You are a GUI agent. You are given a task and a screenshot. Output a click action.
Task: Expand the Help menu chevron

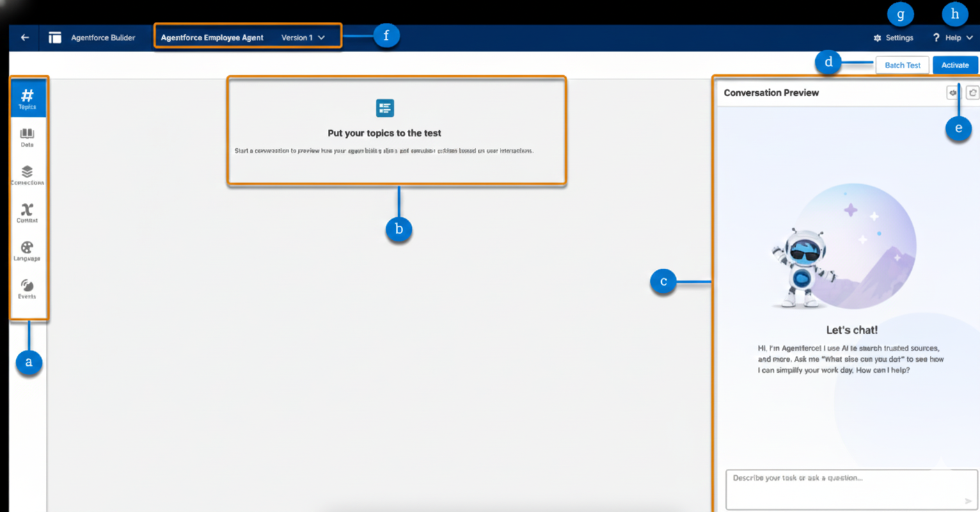(x=970, y=38)
